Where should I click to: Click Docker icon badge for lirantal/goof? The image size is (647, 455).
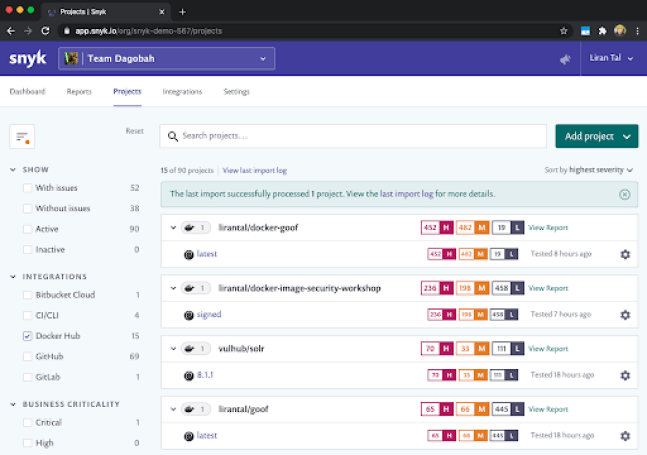click(x=196, y=409)
